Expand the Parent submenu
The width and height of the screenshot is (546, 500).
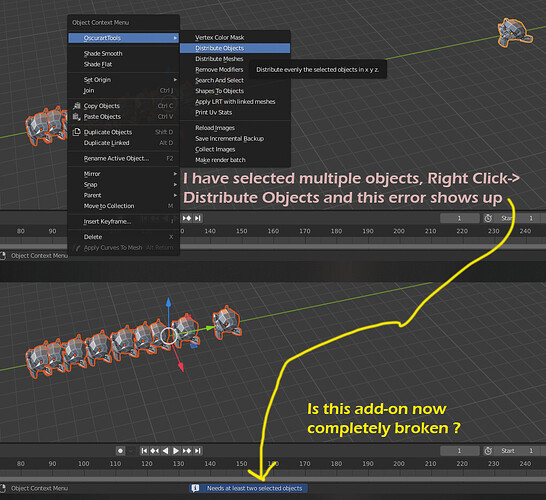point(124,195)
